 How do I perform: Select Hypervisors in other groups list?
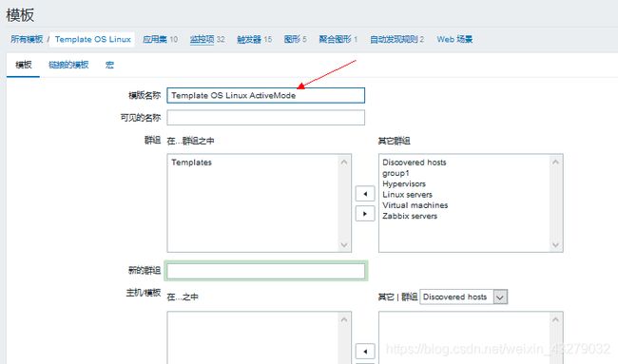tap(404, 183)
